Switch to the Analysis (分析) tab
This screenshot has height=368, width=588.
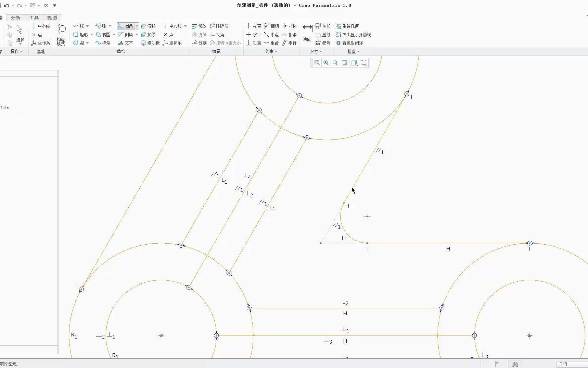click(15, 17)
